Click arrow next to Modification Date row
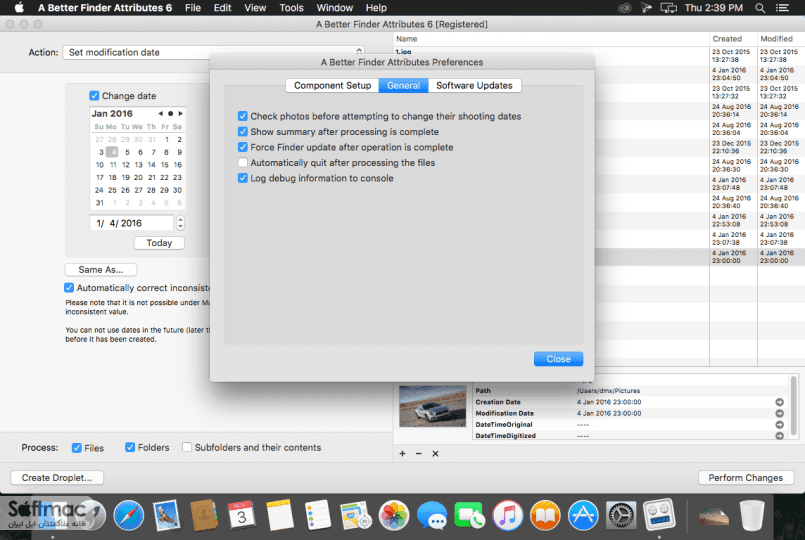 (779, 413)
